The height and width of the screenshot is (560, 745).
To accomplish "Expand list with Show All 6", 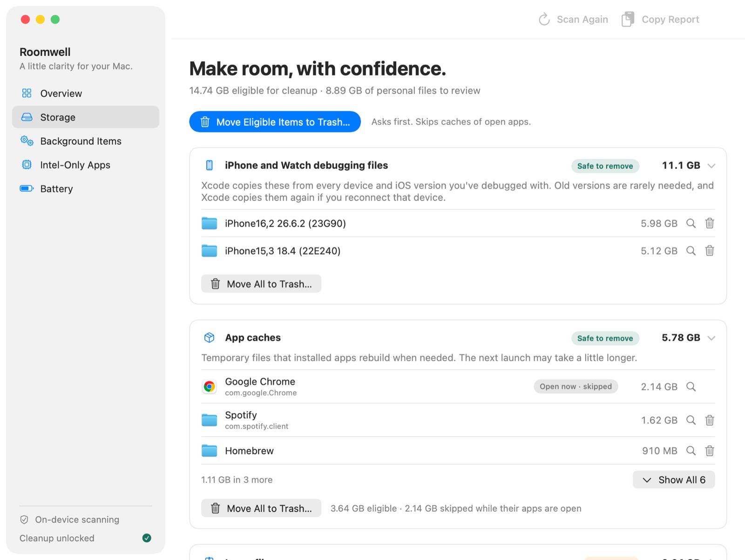I will 674,480.
